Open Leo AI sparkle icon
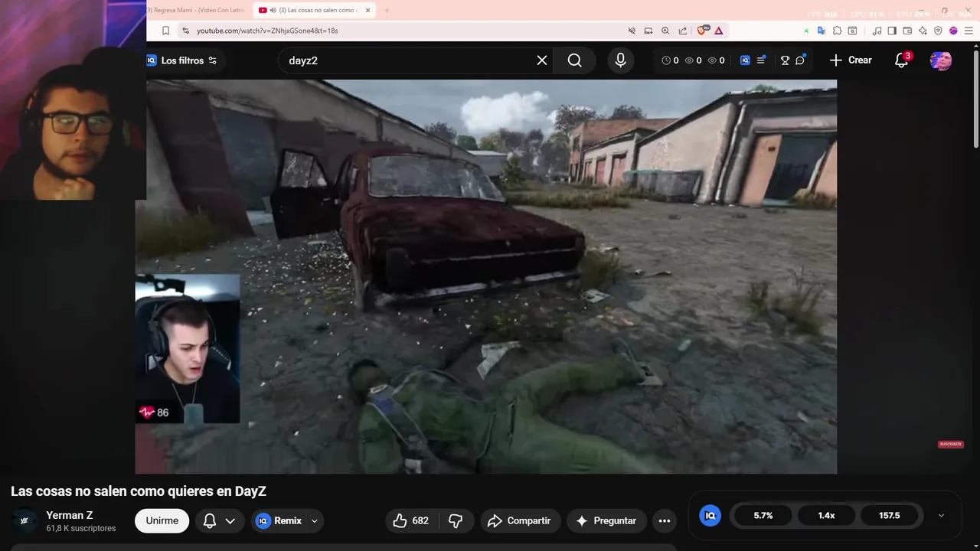The width and height of the screenshot is (980, 551). (x=923, y=31)
